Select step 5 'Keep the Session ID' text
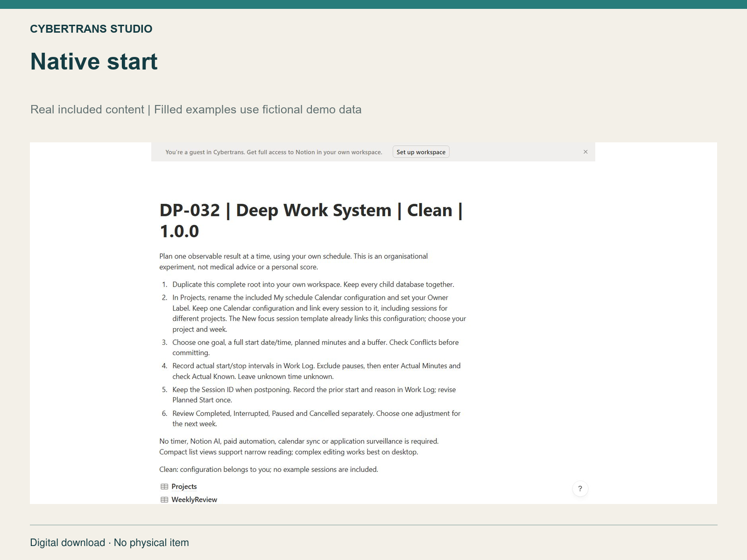 click(x=314, y=394)
